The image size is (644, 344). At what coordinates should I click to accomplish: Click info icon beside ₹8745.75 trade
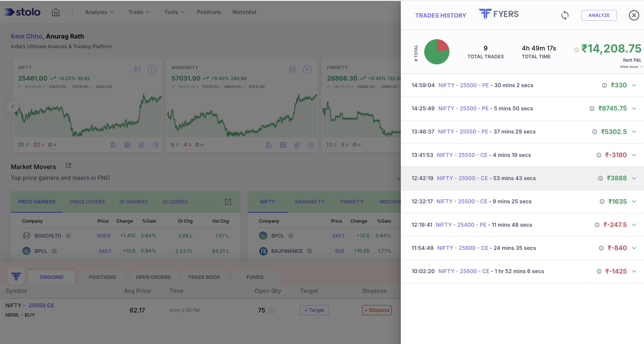tap(592, 109)
